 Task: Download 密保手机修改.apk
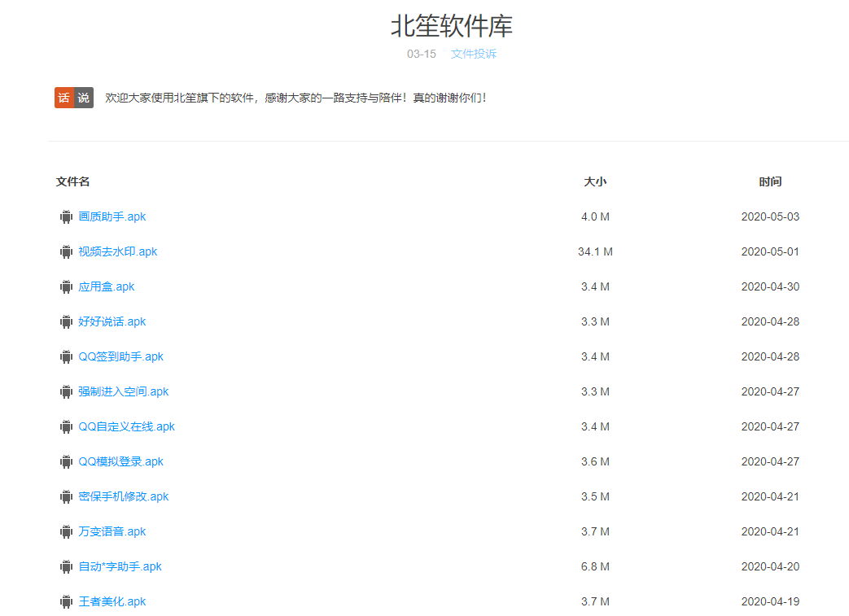(x=124, y=496)
